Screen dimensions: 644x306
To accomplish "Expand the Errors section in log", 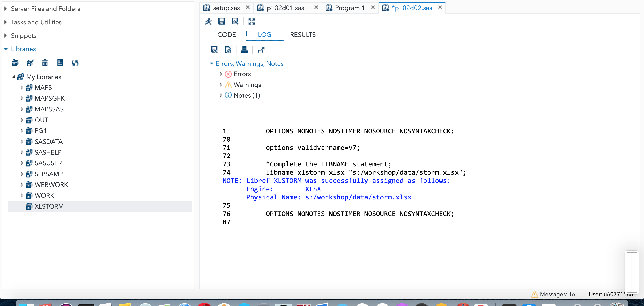I will [221, 74].
